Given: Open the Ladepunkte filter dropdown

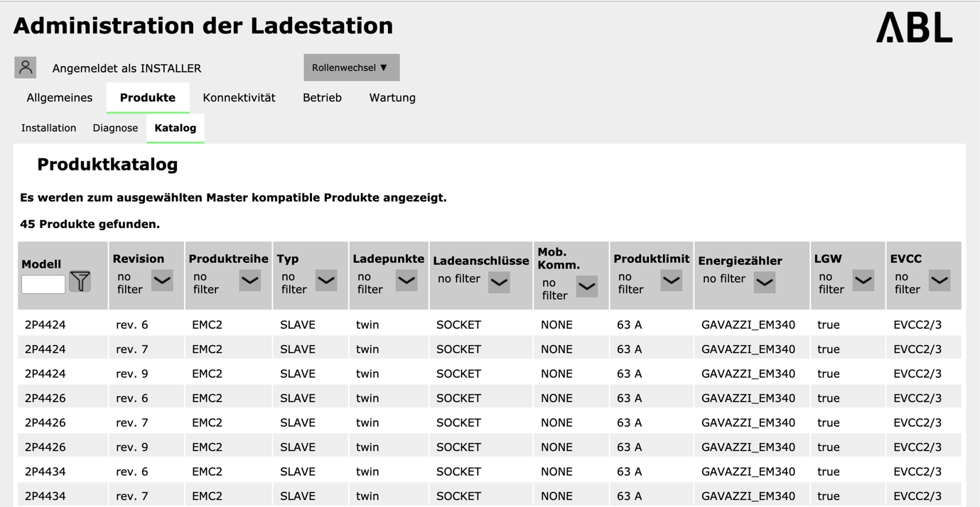Looking at the screenshot, I should click(406, 280).
